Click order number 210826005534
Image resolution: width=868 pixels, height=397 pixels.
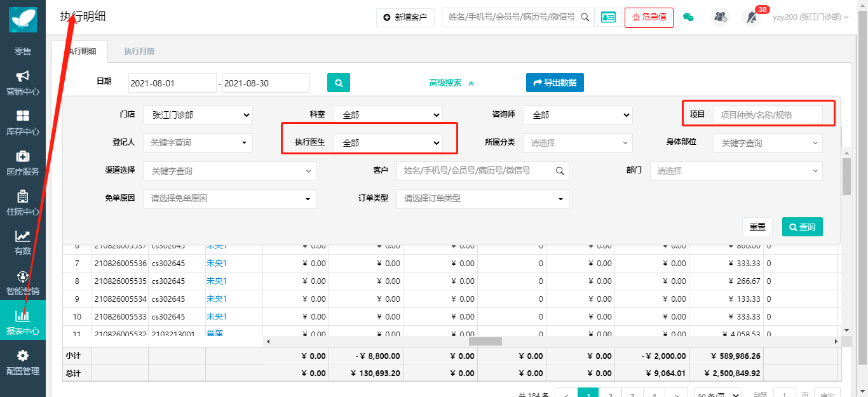click(x=120, y=299)
